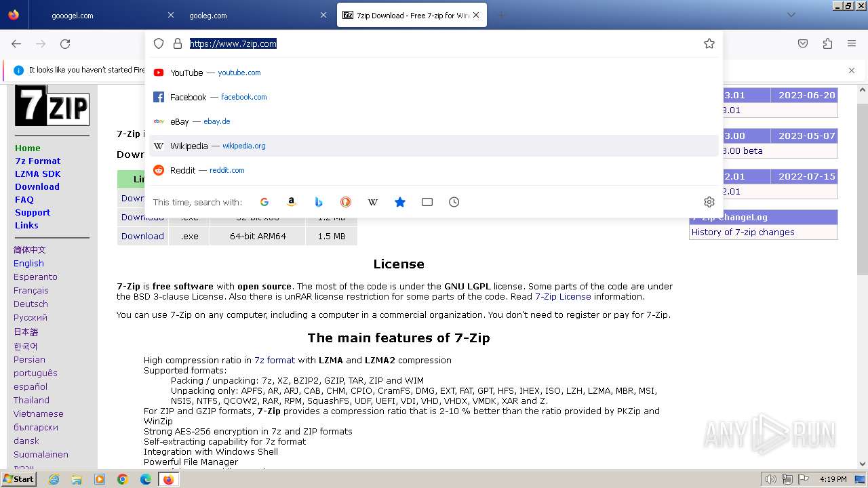Open the Support link
The image size is (868, 488).
point(33,212)
